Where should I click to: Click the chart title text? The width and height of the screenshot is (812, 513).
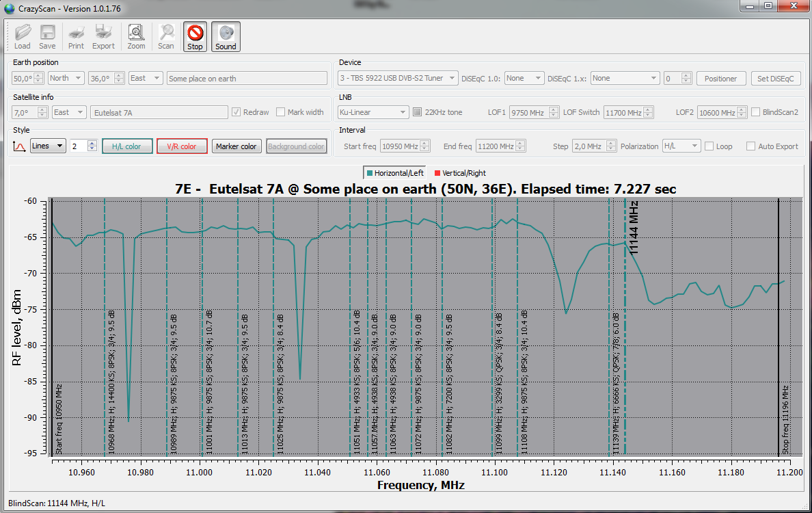coord(425,189)
